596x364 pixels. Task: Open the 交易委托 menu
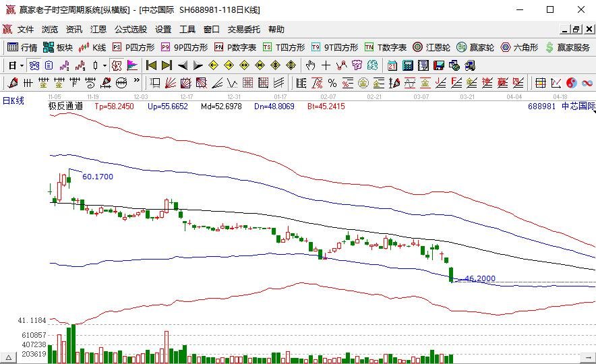pyautogui.click(x=244, y=29)
